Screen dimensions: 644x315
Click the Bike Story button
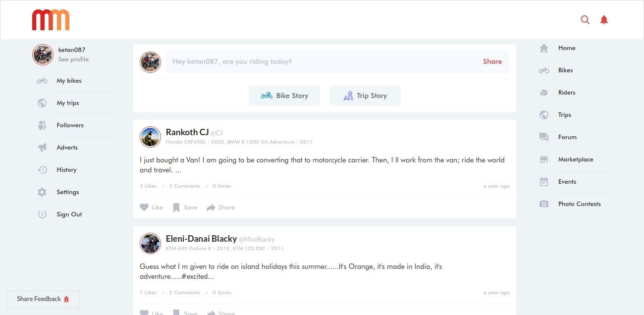click(x=284, y=96)
